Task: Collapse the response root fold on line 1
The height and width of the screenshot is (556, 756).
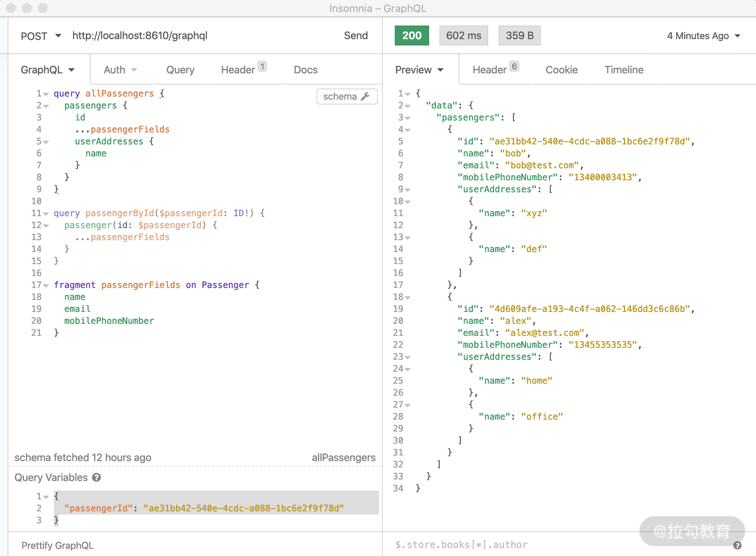Action: [408, 94]
